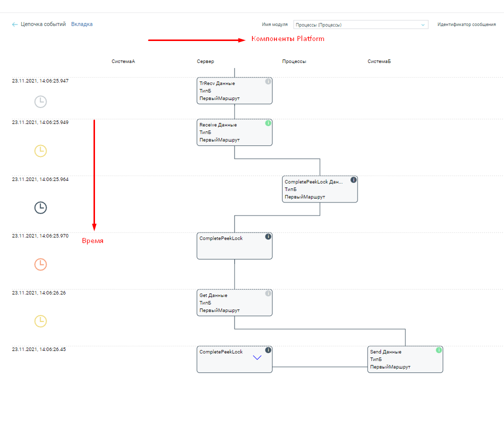This screenshot has height=444, width=504.
Task: Click the dark clock icon at 14:06:25.964
Action: [x=40, y=207]
